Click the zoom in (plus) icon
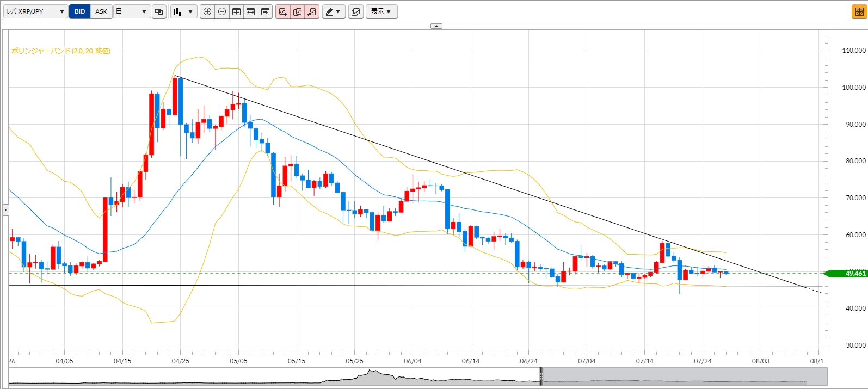This screenshot has width=868, height=389. pyautogui.click(x=207, y=11)
